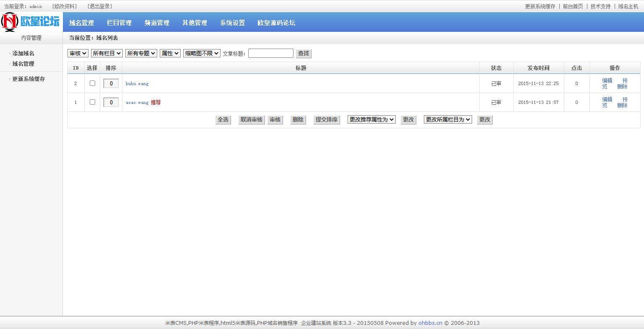
Task: Click 全选 to select all rows
Action: click(x=223, y=119)
